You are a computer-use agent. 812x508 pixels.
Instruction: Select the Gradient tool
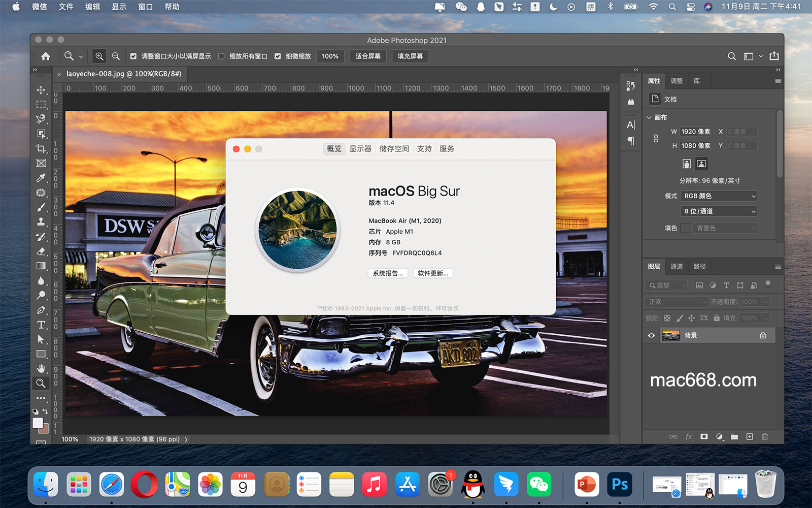click(x=41, y=266)
